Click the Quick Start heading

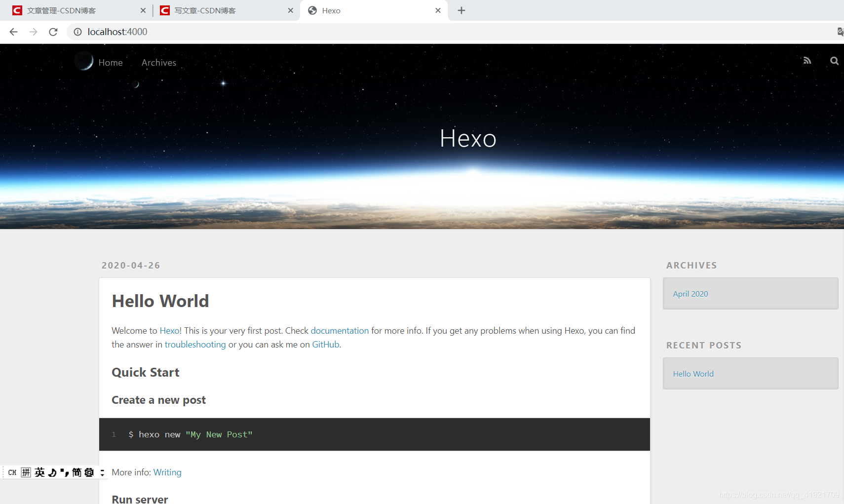[146, 372]
